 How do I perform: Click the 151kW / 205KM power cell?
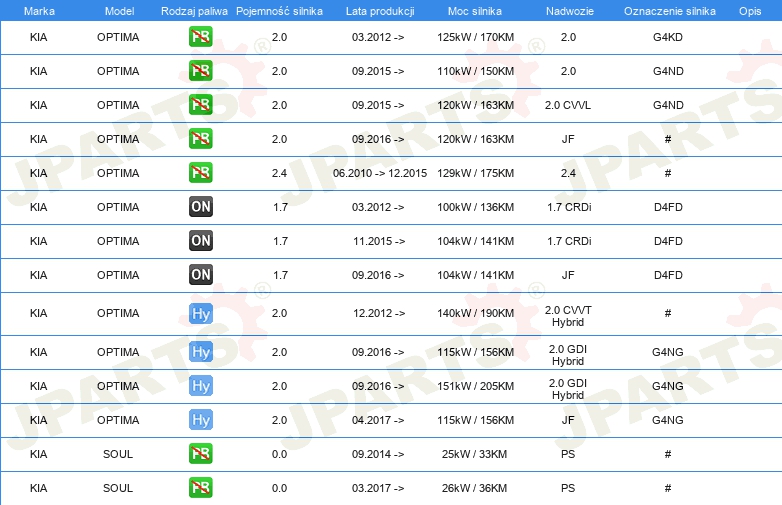pyautogui.click(x=475, y=386)
